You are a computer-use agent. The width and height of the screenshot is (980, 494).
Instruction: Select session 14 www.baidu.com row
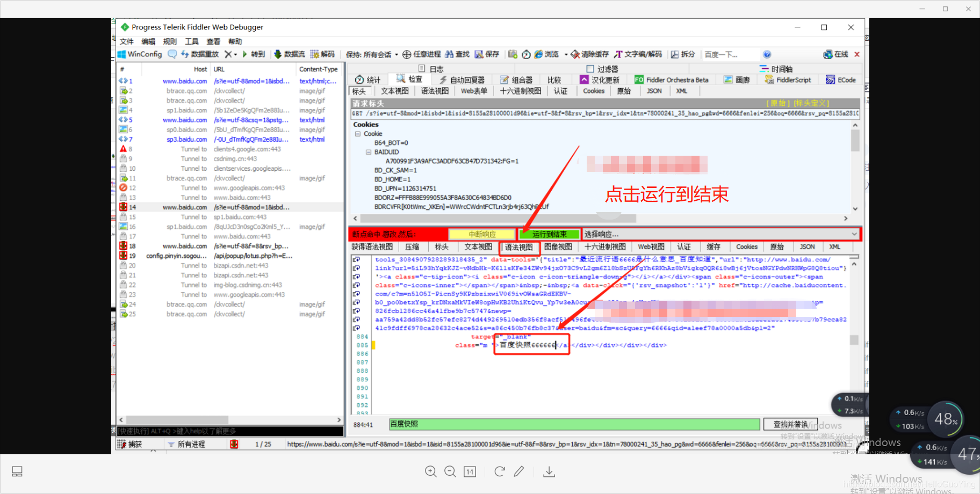[230, 207]
